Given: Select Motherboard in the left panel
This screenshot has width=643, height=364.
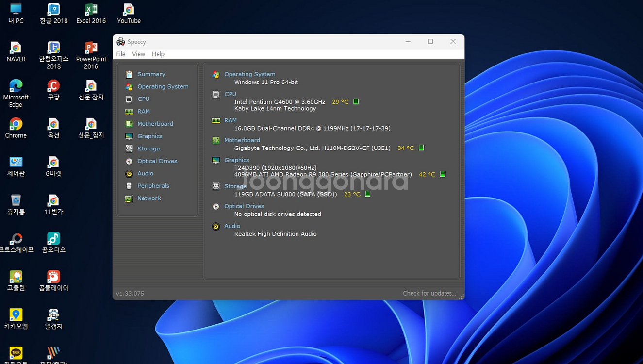Looking at the screenshot, I should click(155, 124).
